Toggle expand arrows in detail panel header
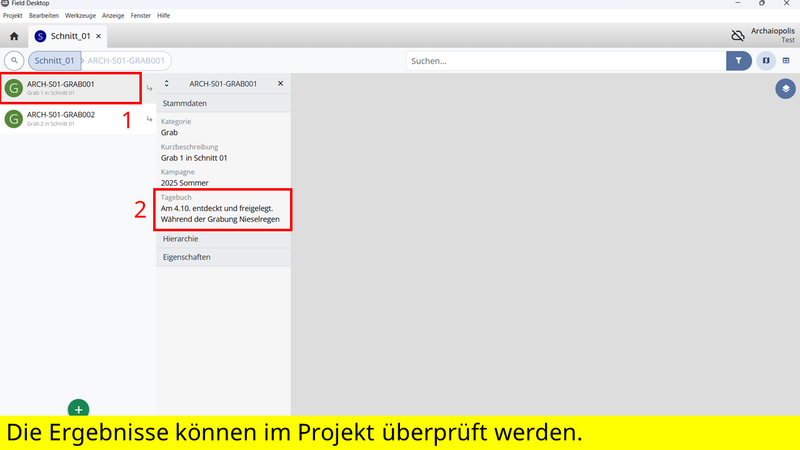The image size is (800, 450). pyautogui.click(x=167, y=84)
